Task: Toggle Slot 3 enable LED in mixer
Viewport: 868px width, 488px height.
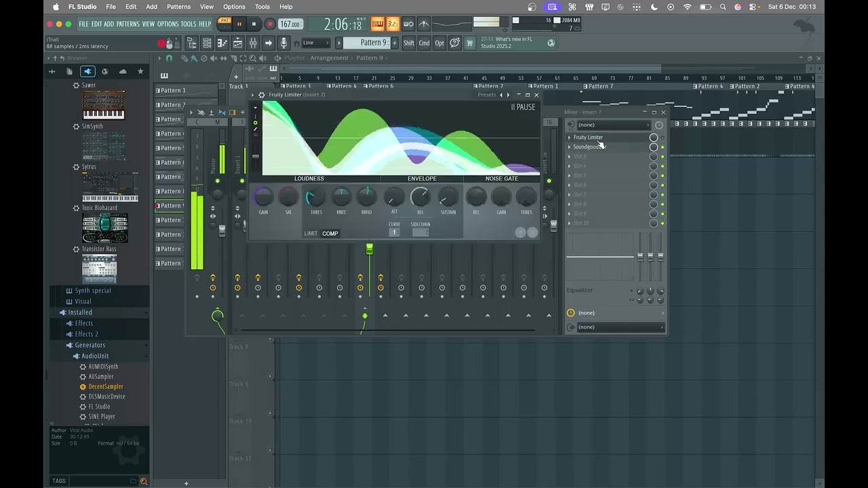Action: pyautogui.click(x=663, y=157)
